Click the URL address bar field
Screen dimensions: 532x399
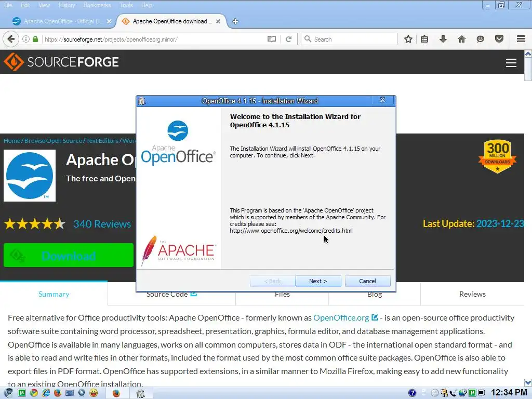[x=154, y=39]
